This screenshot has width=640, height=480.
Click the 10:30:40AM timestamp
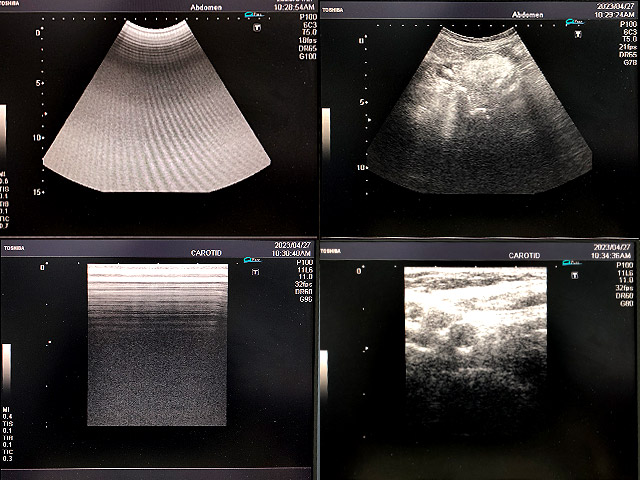291,253
